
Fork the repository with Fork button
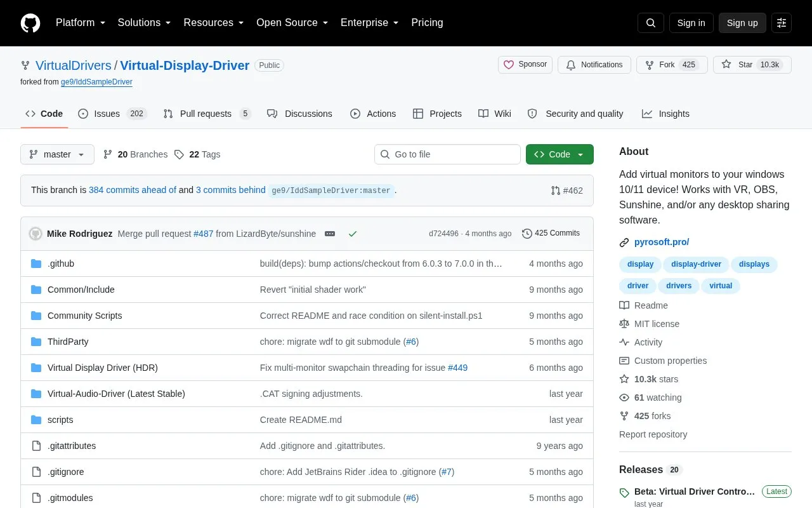pyautogui.click(x=672, y=65)
